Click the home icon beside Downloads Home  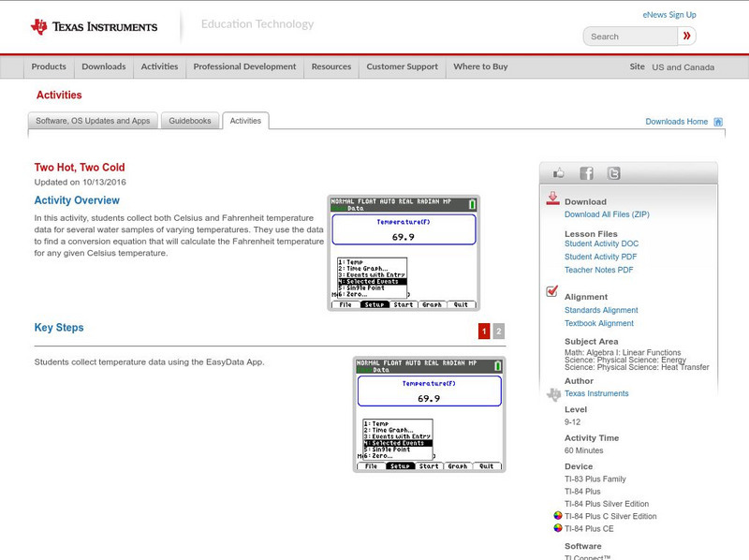pos(718,122)
